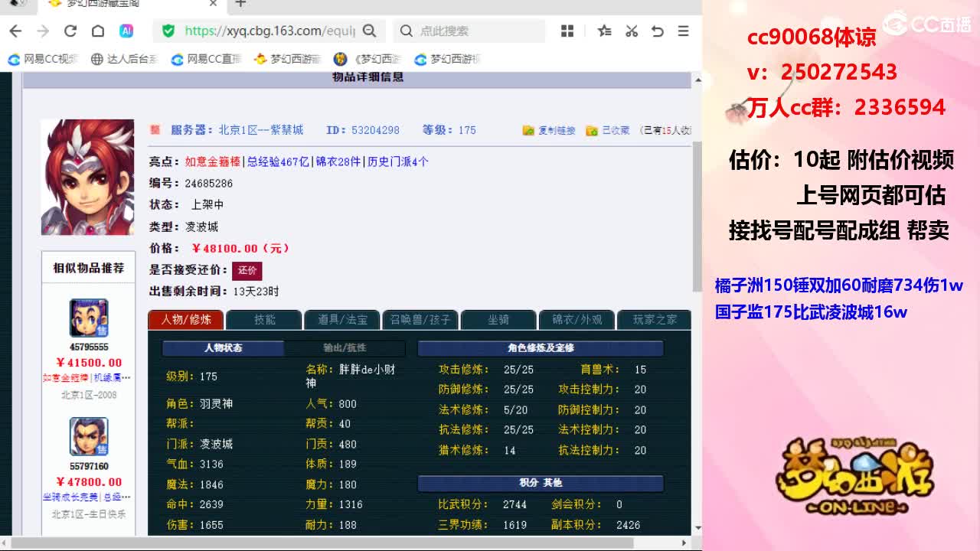Click the 如意金箍棒 highlight link

click(213, 162)
